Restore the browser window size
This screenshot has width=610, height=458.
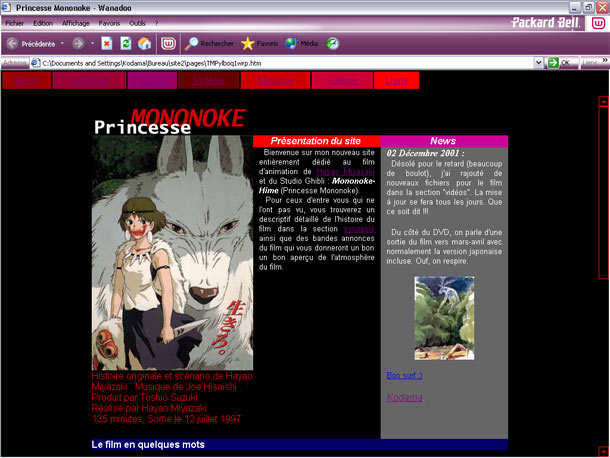[589, 7]
